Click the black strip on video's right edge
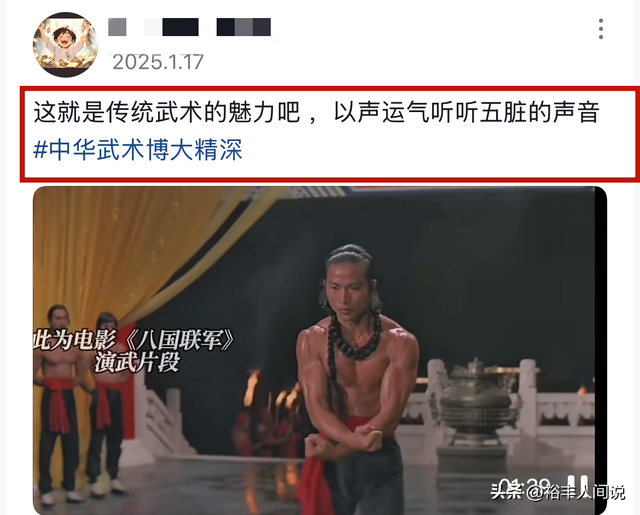 601,351
